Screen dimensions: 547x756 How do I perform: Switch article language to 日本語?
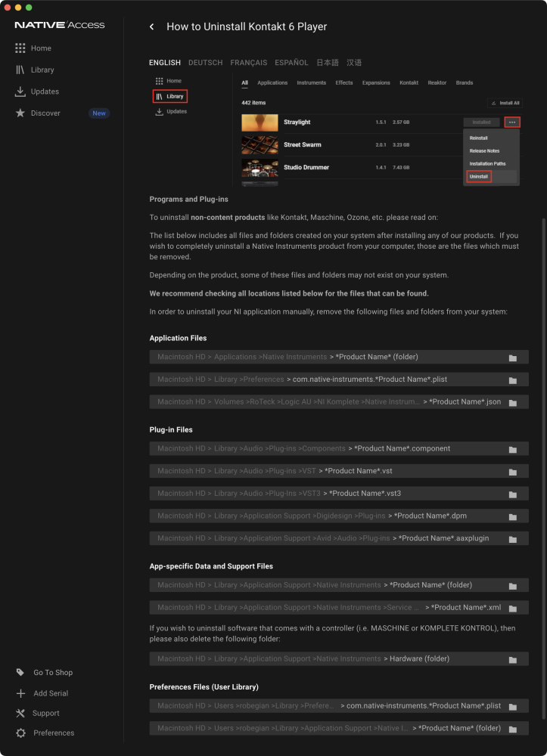pyautogui.click(x=328, y=63)
